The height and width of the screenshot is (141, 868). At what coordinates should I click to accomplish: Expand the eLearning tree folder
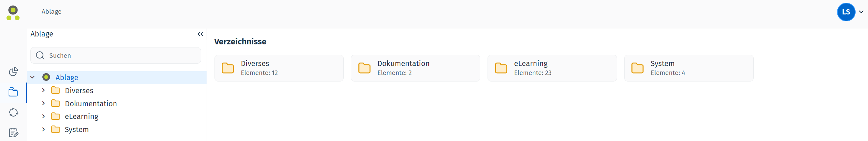tap(43, 116)
